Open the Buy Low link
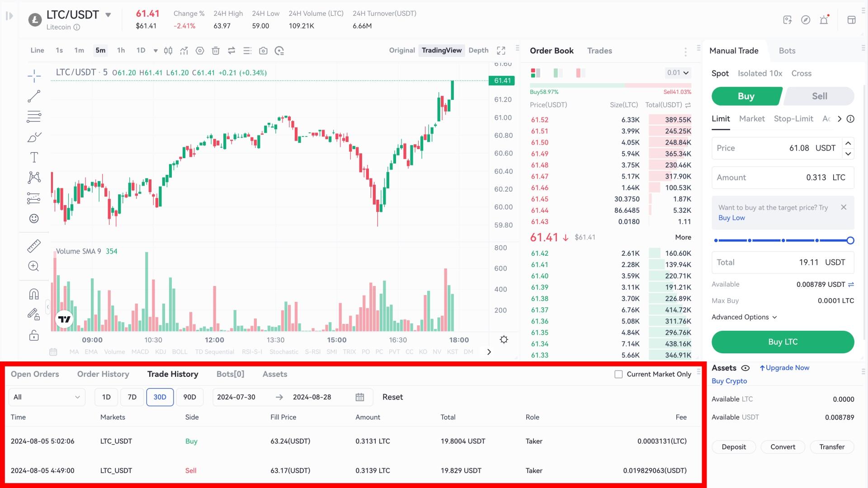The width and height of the screenshot is (868, 488). [x=731, y=218]
